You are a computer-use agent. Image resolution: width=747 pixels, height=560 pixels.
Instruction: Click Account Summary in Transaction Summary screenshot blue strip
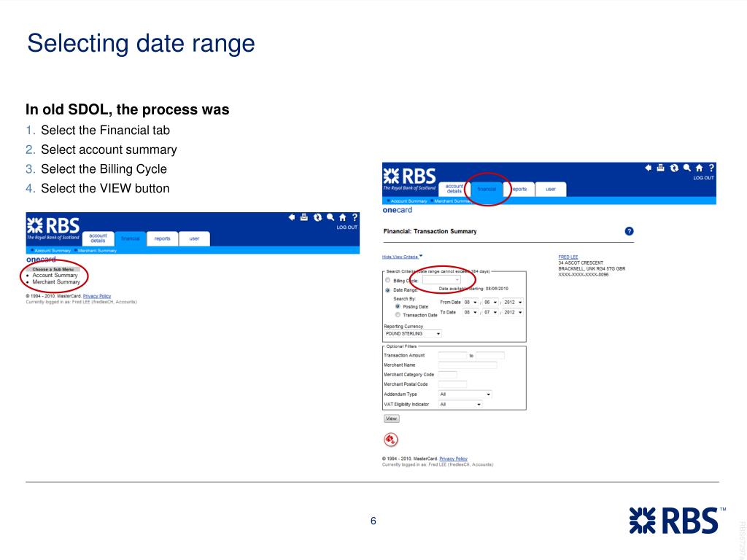point(409,201)
